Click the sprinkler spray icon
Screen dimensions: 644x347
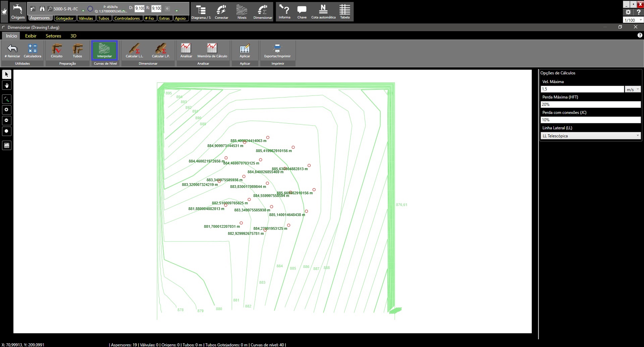(x=33, y=9)
